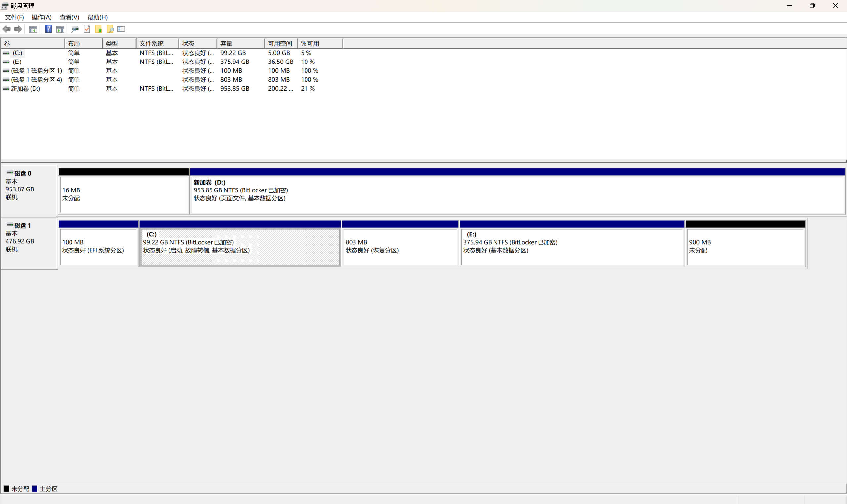Select the 新加卷 (D:) row in volume list

pyautogui.click(x=25, y=89)
